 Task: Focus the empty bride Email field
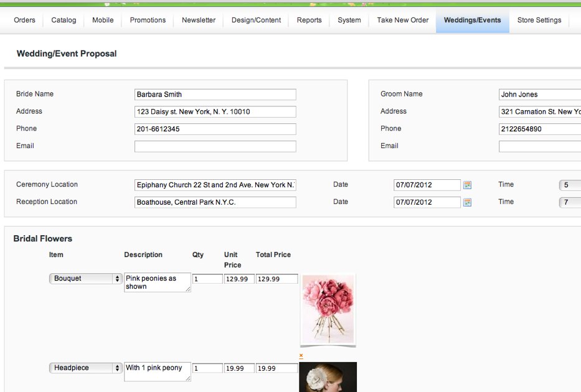(215, 147)
